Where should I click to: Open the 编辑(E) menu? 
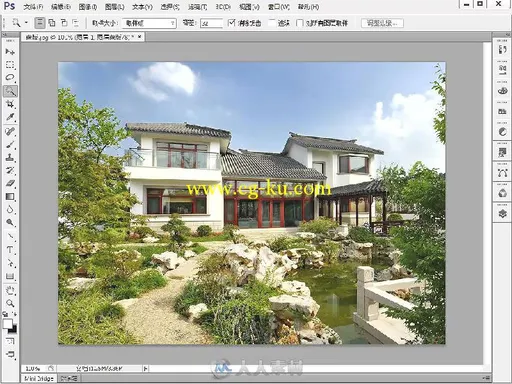pos(61,7)
